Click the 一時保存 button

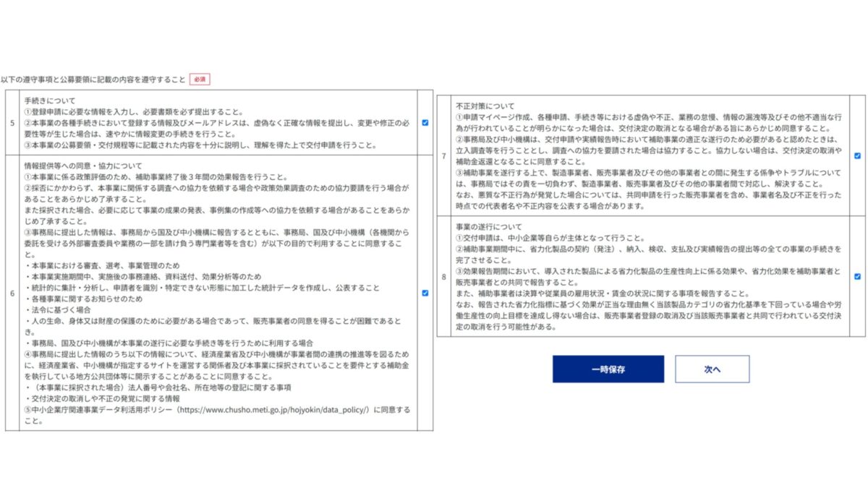tap(608, 369)
